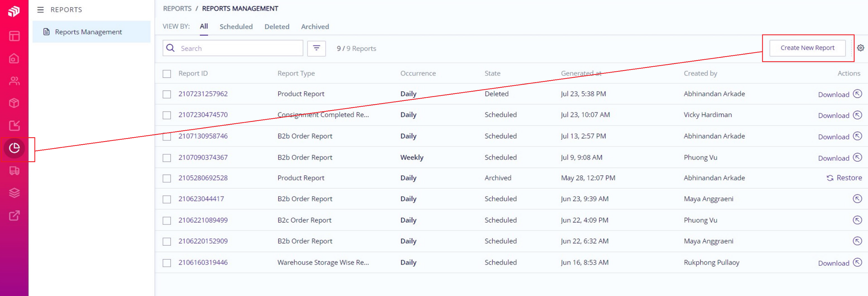Open report ID 2107231257962
The width and height of the screenshot is (868, 296).
click(203, 94)
